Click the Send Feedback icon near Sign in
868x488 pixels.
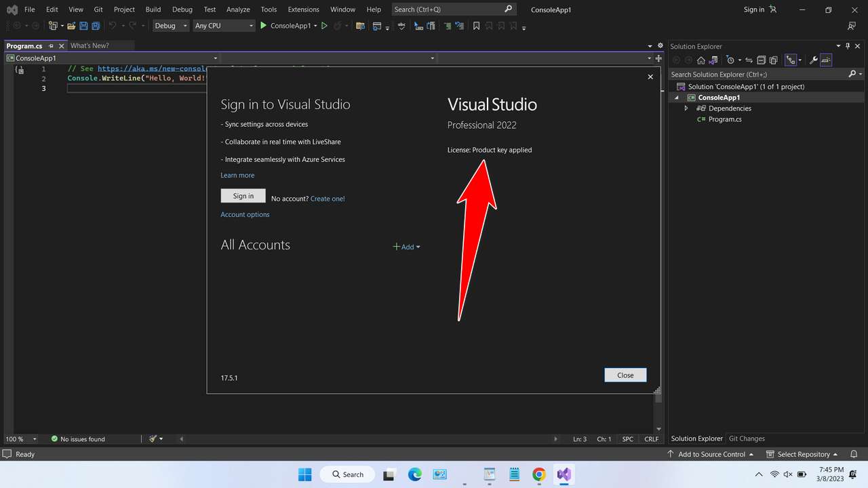tap(772, 9)
